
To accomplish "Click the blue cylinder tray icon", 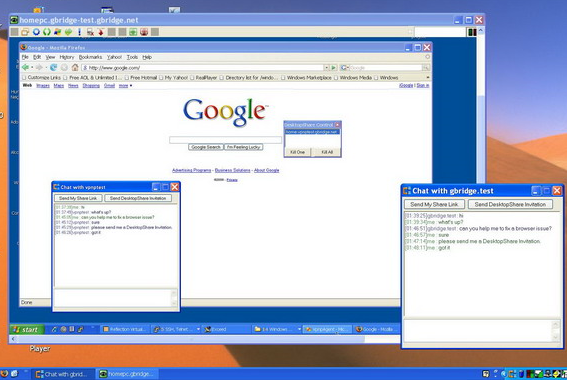I will (521, 374).
